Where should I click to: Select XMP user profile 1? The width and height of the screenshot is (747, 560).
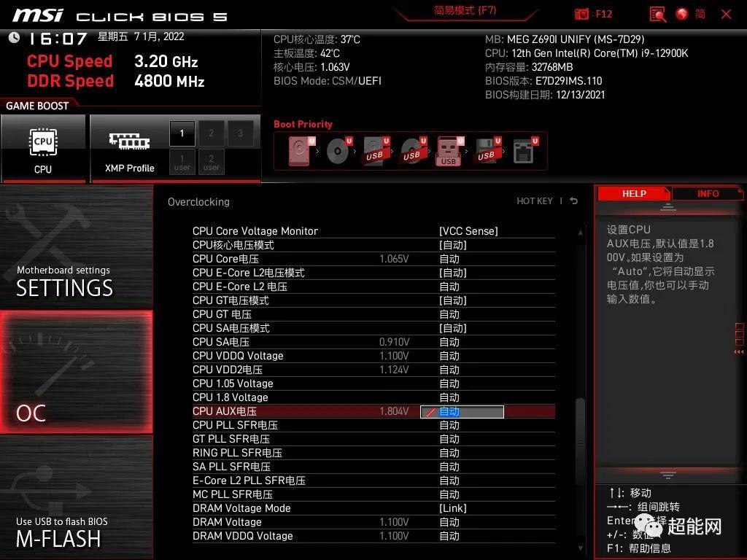point(182,162)
